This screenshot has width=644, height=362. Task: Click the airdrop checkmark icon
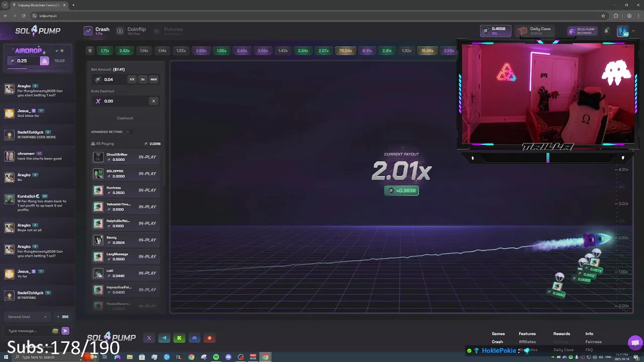pos(57,51)
